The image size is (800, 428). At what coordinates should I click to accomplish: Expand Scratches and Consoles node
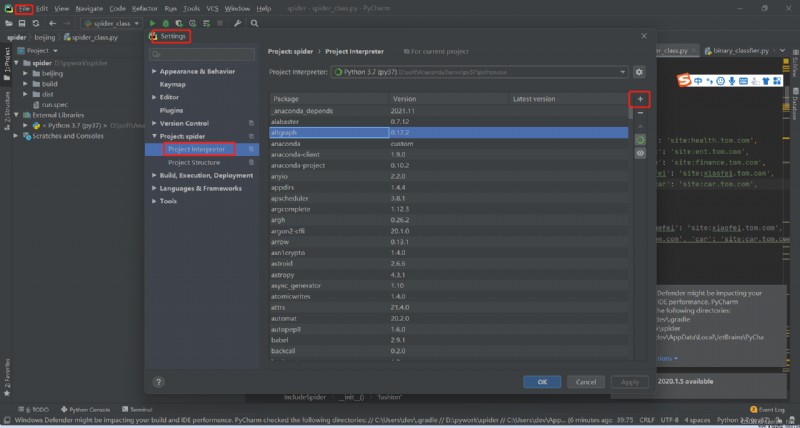[15, 136]
